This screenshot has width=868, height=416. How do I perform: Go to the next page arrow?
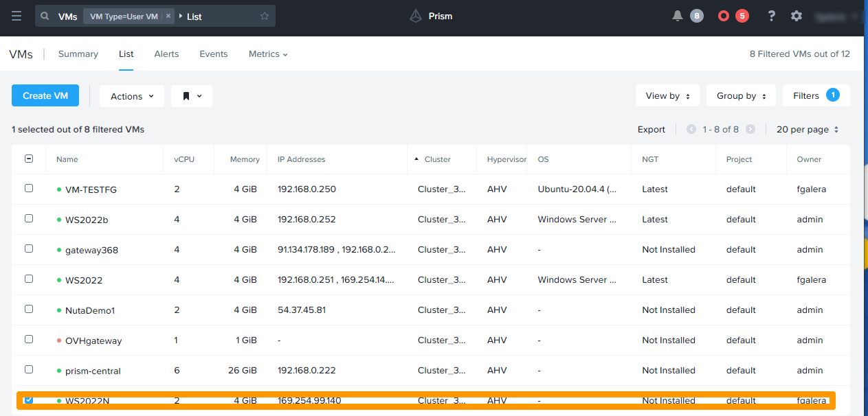750,129
